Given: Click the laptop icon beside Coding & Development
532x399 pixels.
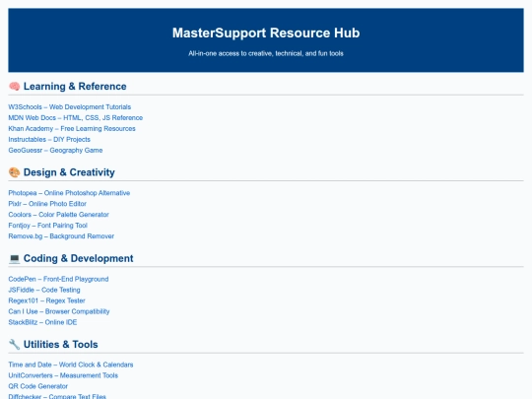Looking at the screenshot, I should pos(14,258).
